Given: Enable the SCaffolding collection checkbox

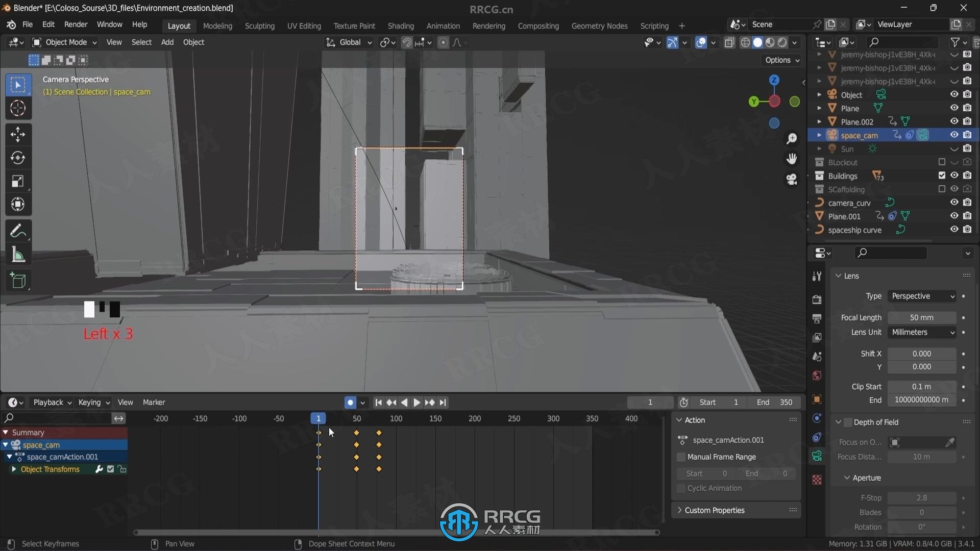Looking at the screenshot, I should coord(942,189).
